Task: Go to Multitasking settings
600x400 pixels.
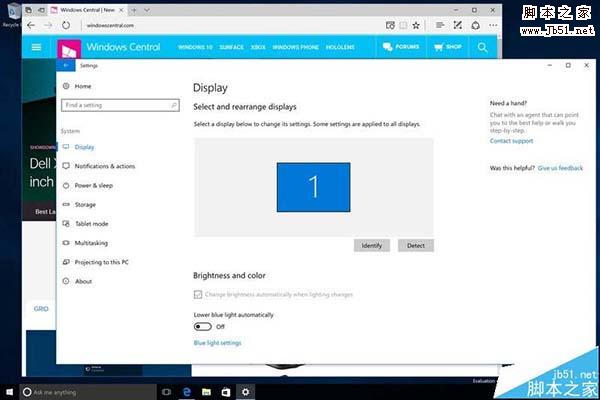Action: 91,242
